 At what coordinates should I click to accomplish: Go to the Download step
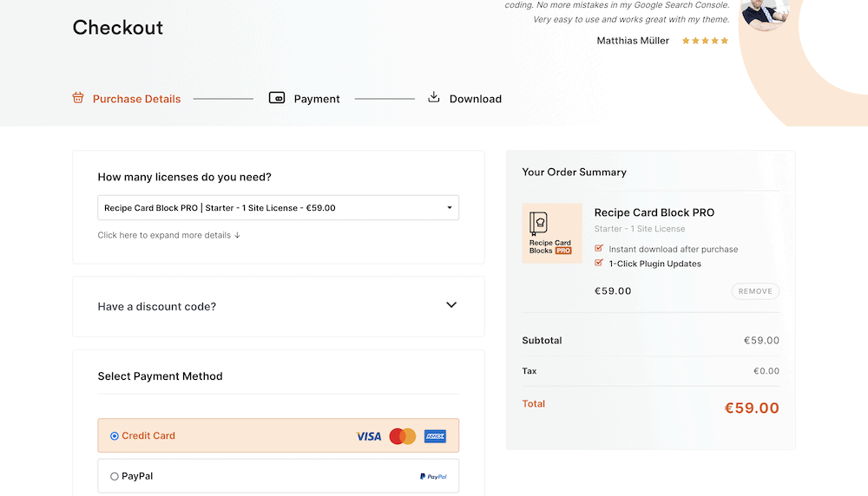tap(476, 99)
